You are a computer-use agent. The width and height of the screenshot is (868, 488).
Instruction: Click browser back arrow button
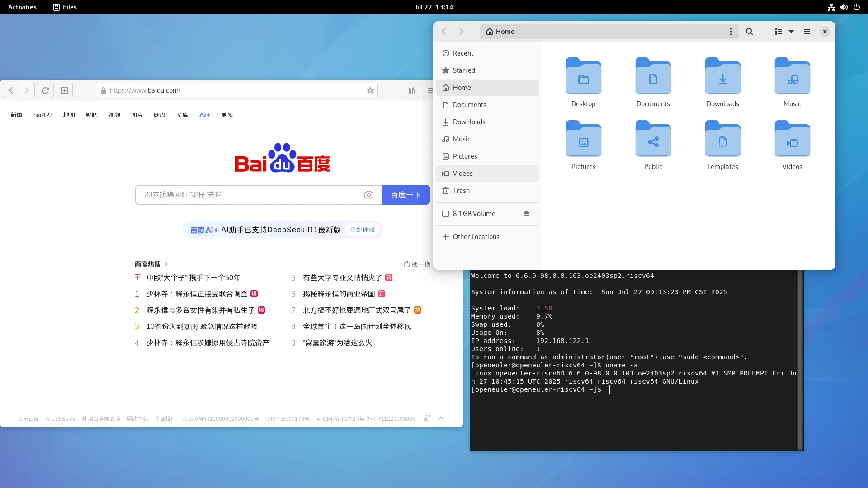click(x=11, y=90)
